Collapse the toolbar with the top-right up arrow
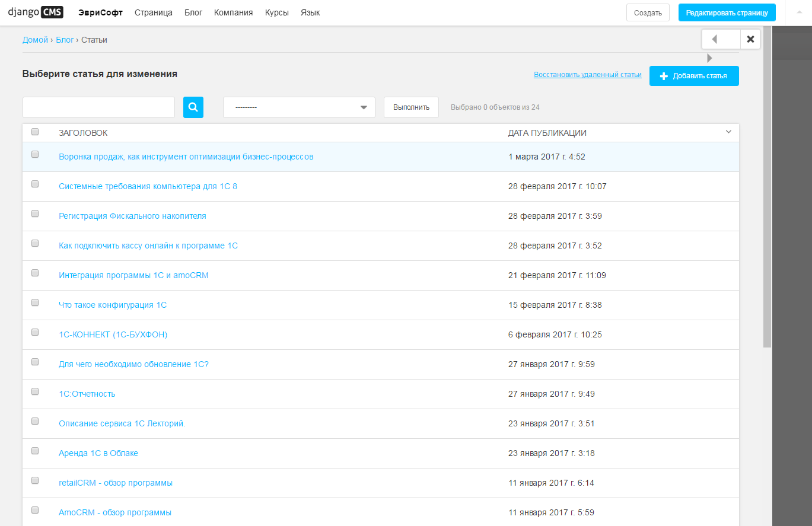Image resolution: width=812 pixels, height=526 pixels. tap(798, 12)
